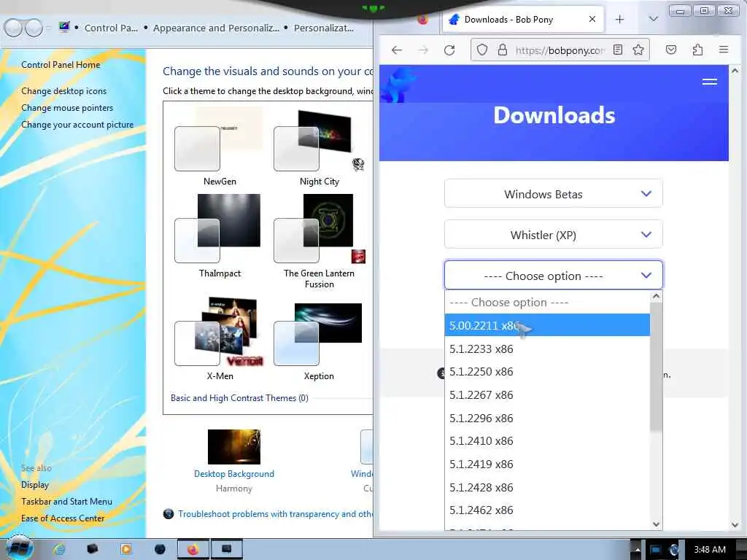The width and height of the screenshot is (747, 560).
Task: Reload the Downloads page
Action: 449,50
